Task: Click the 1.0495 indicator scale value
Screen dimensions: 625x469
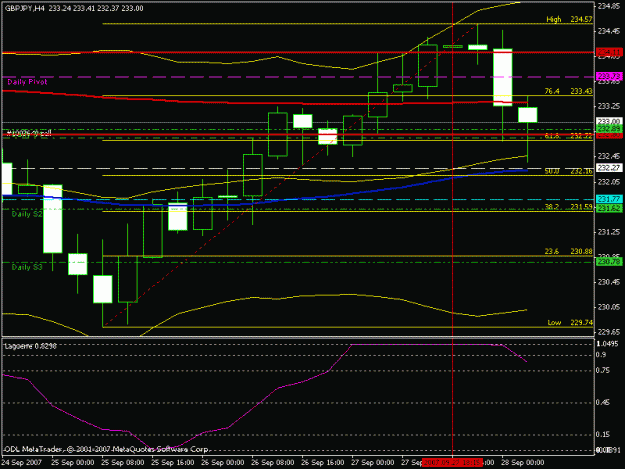Action: (x=608, y=343)
